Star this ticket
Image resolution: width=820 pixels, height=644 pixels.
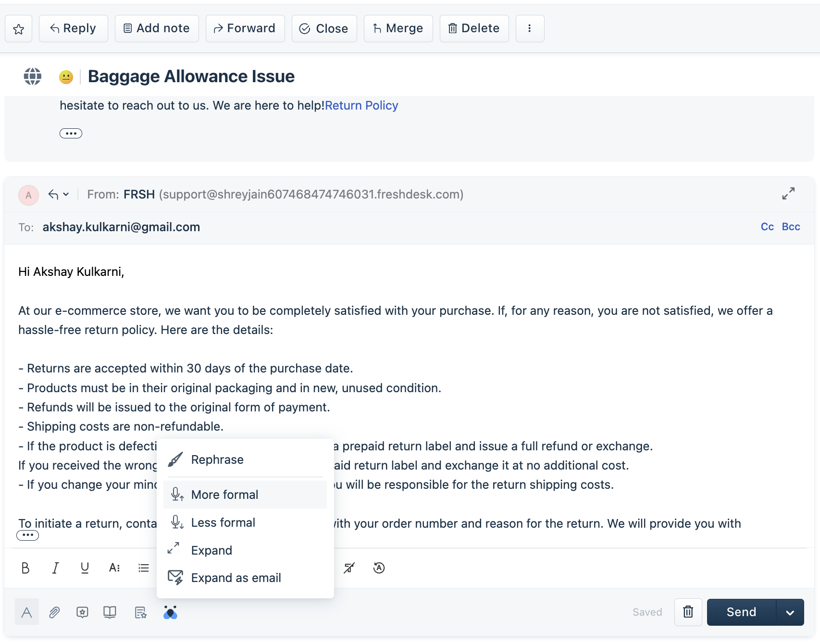tap(19, 29)
